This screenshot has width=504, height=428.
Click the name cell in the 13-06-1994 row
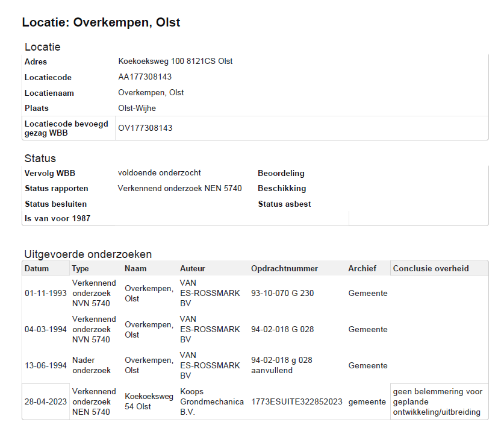pos(149,365)
